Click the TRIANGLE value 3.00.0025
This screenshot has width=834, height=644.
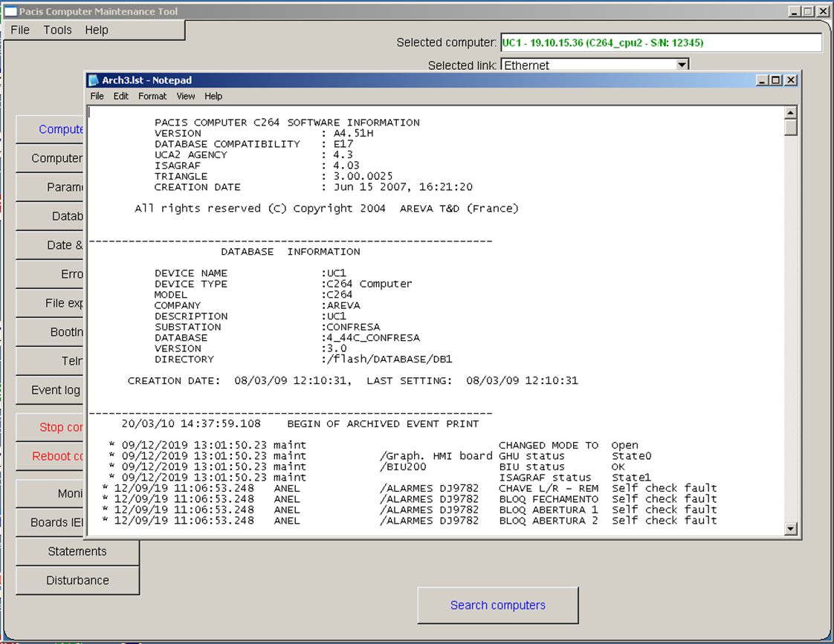pyautogui.click(x=363, y=176)
